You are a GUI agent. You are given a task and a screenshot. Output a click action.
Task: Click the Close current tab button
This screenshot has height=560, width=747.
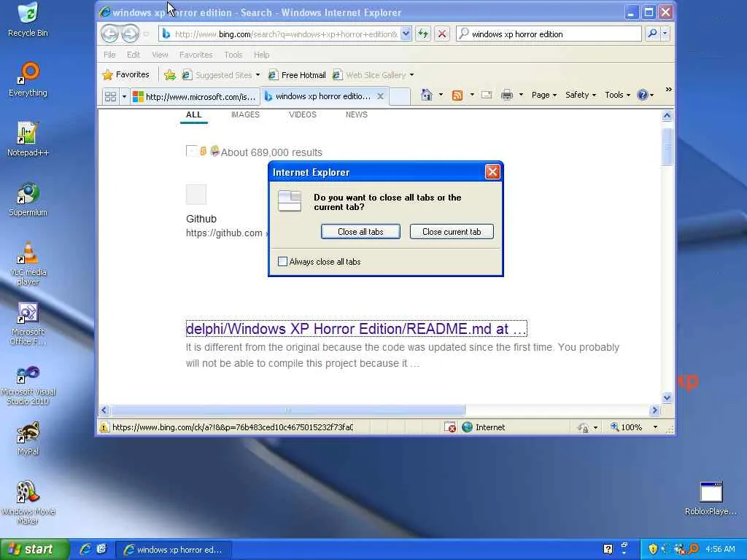coord(452,232)
